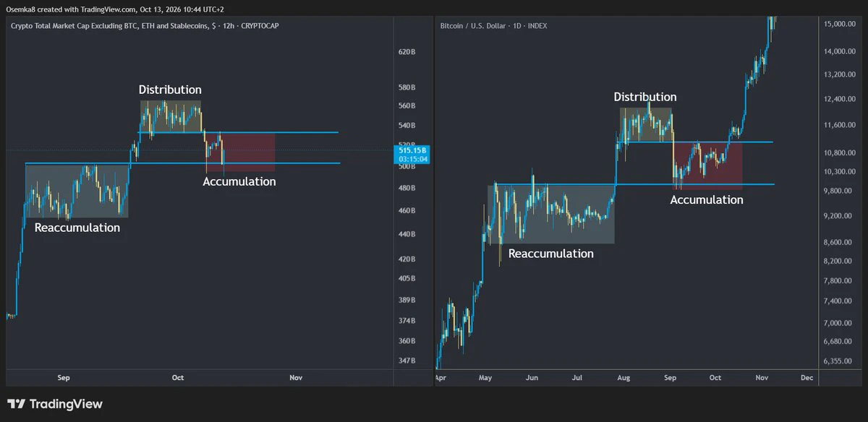Screen dimensions: 868x422
Task: Select the Distribution label on the altcoin market cap chart
Action: pos(170,90)
